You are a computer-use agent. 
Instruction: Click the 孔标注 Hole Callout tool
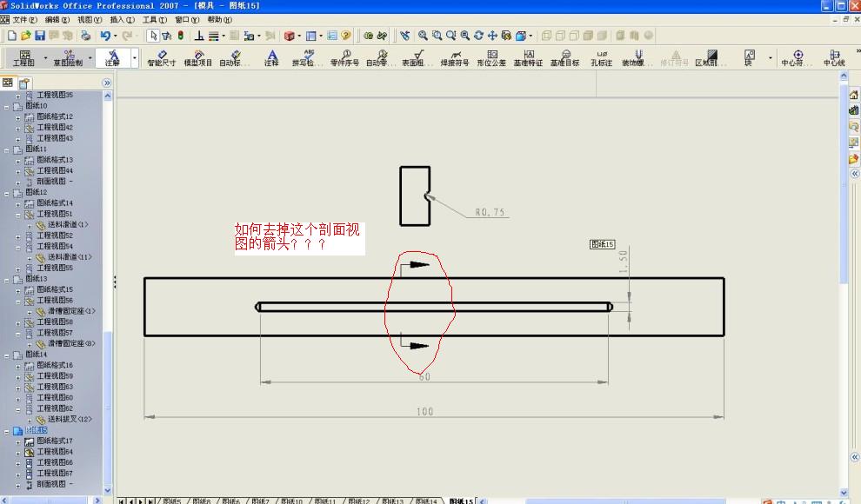[602, 58]
